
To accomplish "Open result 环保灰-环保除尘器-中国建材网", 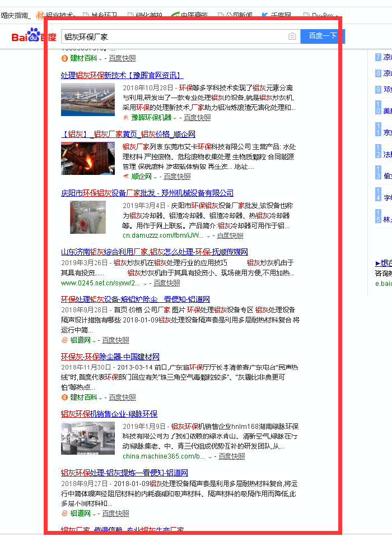I will (110, 357).
